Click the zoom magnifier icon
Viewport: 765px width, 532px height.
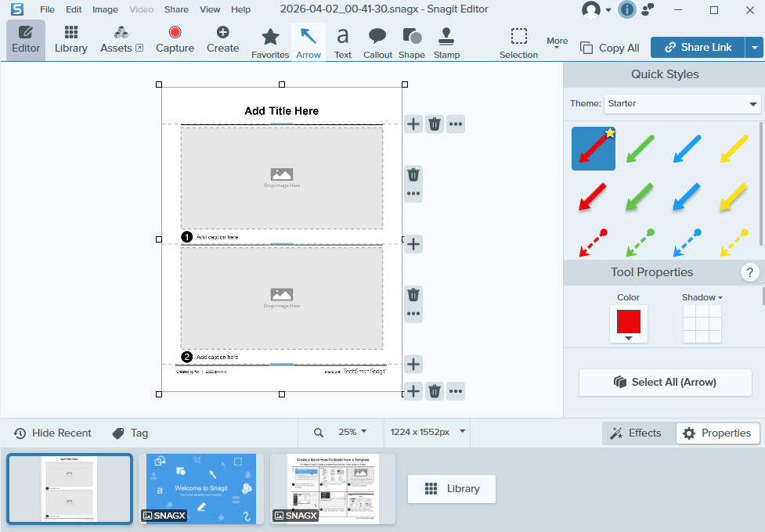pyautogui.click(x=319, y=433)
